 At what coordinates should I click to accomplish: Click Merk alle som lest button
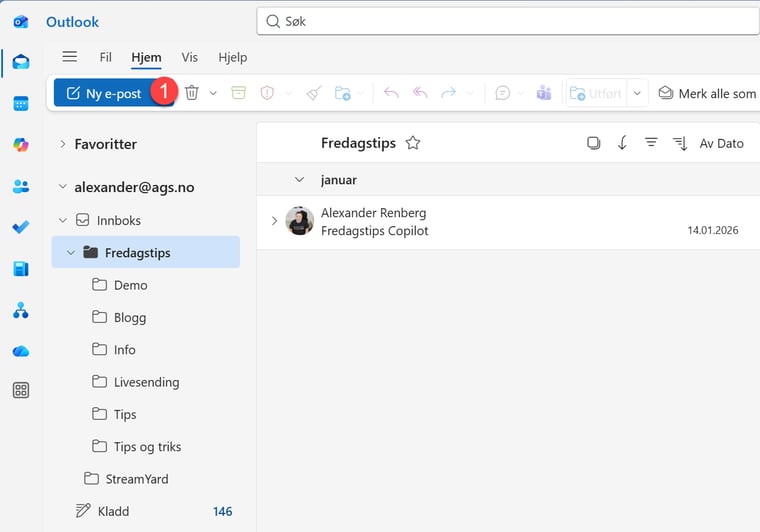point(707,93)
